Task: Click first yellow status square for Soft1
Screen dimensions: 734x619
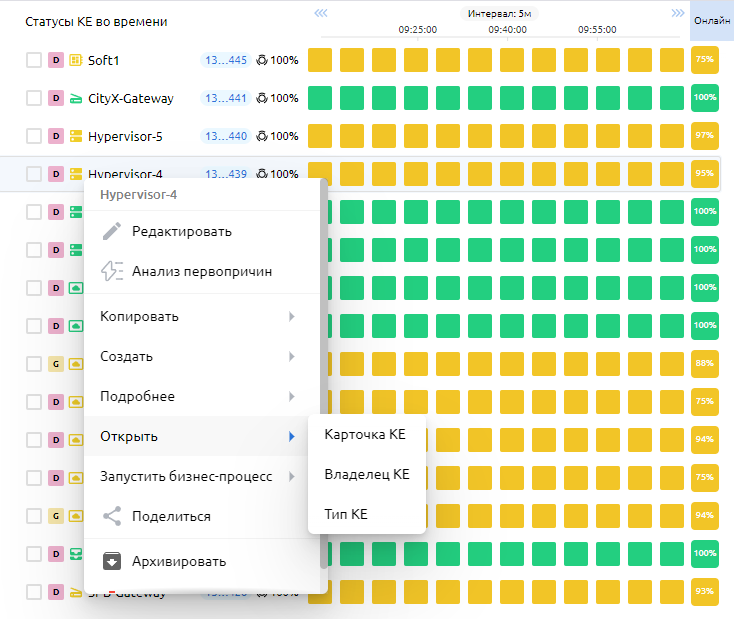Action: point(319,60)
